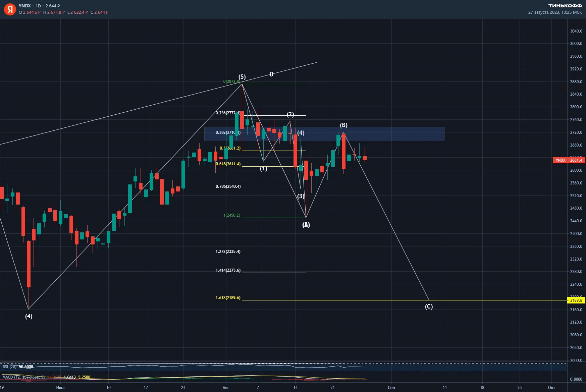Click the YNDX ticker symbol
This screenshot has width=586, height=392.
(25, 6)
